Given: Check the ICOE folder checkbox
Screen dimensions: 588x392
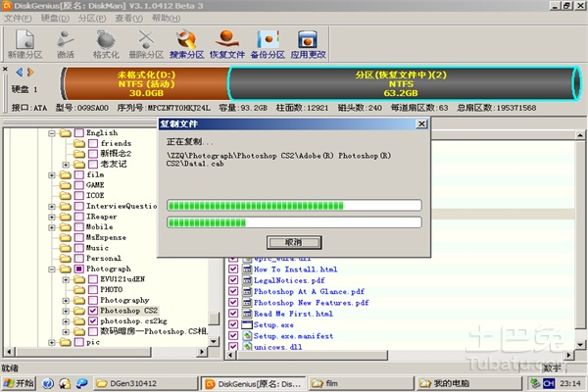Looking at the screenshot, I should tap(78, 196).
